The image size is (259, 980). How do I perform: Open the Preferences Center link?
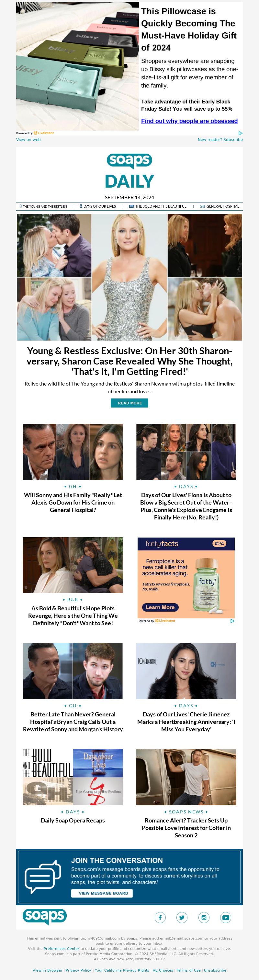click(61, 948)
